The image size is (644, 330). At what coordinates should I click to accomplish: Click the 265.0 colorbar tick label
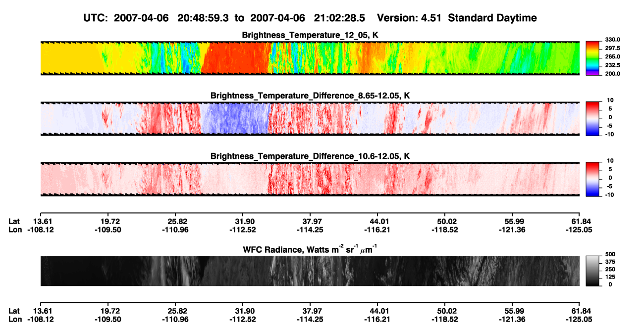[x=612, y=57]
